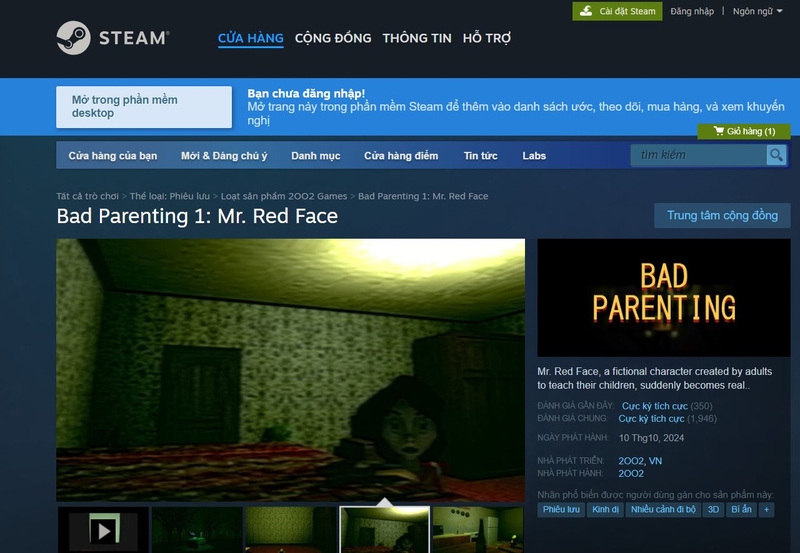
Task: Select the kitchen with refrigerator thumbnail
Action: (478, 530)
